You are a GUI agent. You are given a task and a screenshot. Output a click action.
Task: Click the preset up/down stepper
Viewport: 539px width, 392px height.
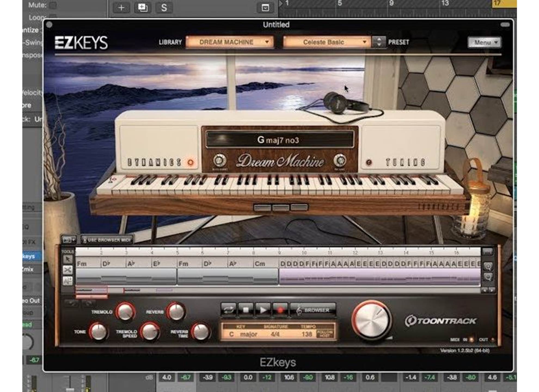tap(379, 42)
